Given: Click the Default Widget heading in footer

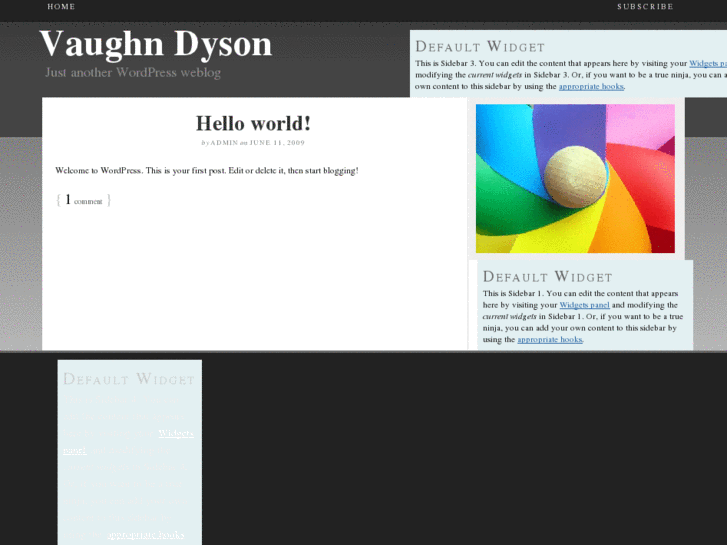Looking at the screenshot, I should pos(129,379).
